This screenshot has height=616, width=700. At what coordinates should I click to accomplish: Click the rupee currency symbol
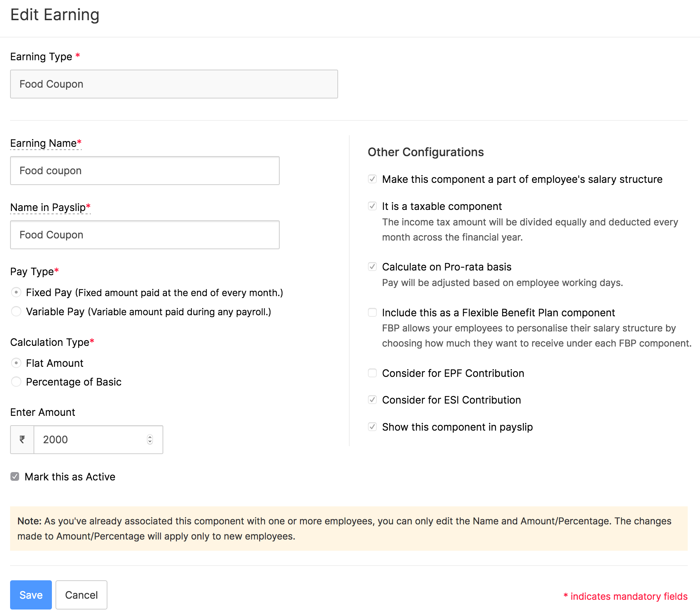22,439
